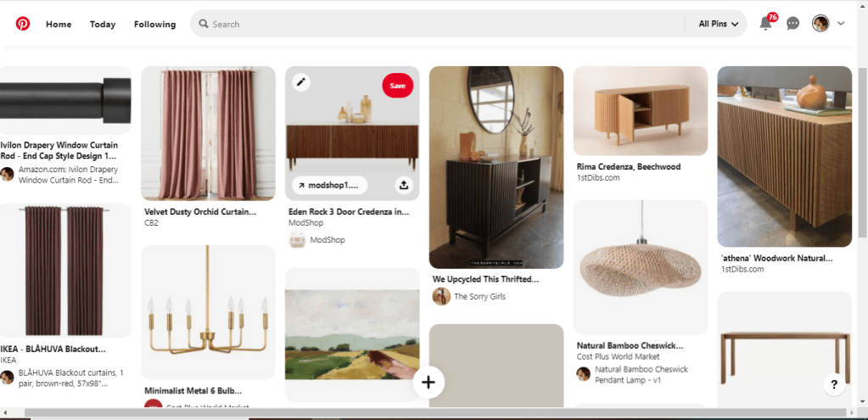Open the modshop1 source link
This screenshot has width=868, height=420.
point(330,185)
